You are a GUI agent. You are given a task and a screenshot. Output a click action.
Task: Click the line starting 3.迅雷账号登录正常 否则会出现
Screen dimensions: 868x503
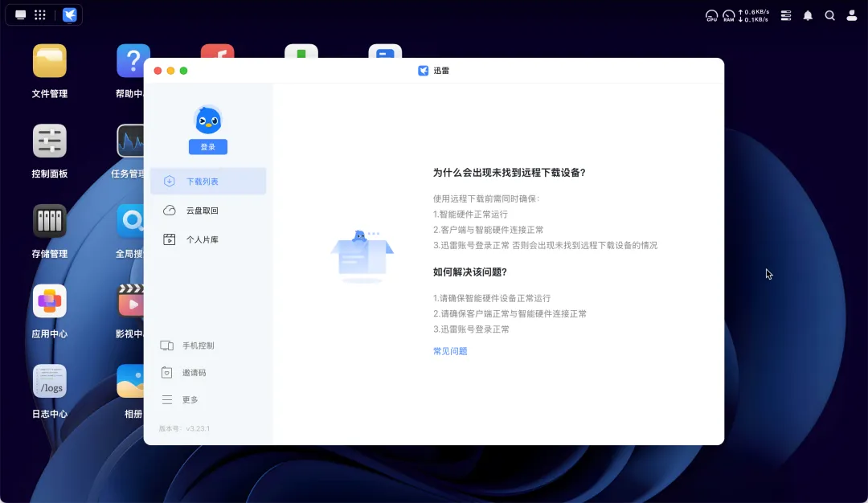pyautogui.click(x=545, y=245)
